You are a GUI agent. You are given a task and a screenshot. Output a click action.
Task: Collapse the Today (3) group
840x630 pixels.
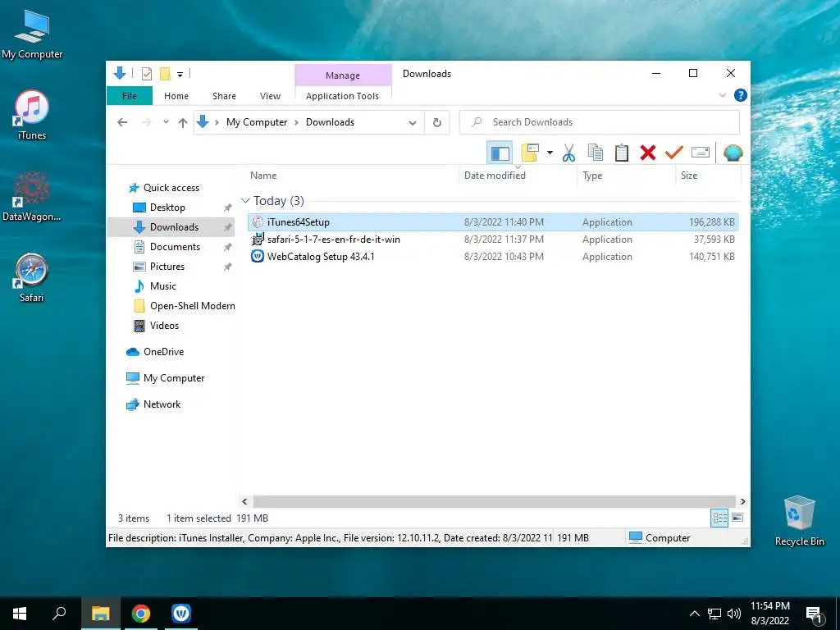pos(245,201)
